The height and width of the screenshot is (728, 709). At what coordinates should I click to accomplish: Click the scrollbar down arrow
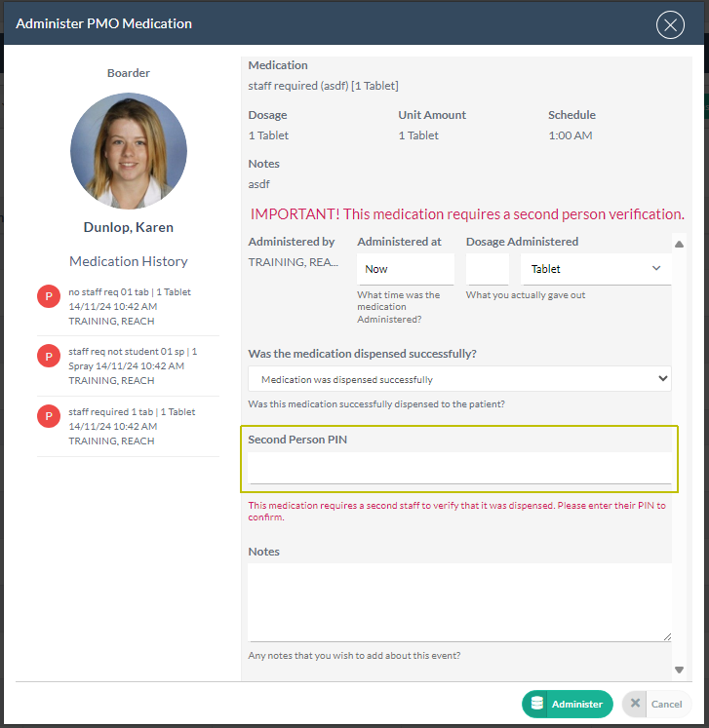click(x=679, y=670)
